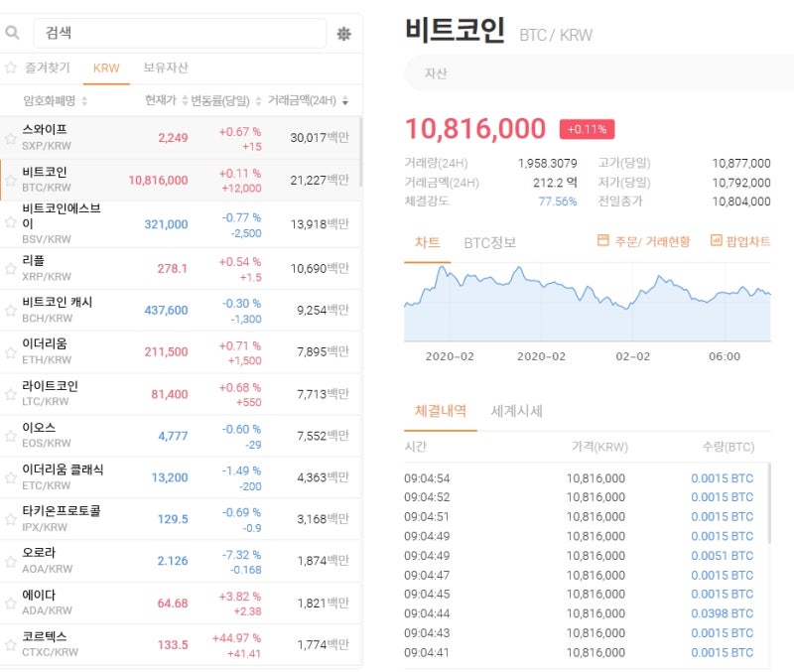Click price 437,600 of 비트코인 캐시
This screenshot has width=794, height=672.
[x=166, y=310]
